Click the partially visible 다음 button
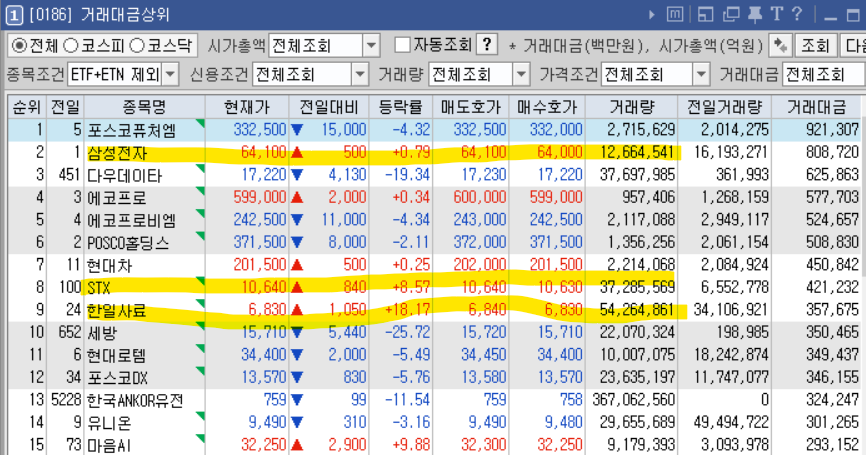Image resolution: width=866 pixels, height=455 pixels. (x=853, y=46)
